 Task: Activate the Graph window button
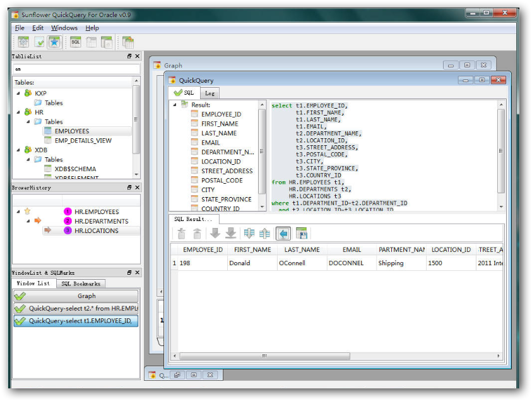coord(76,296)
